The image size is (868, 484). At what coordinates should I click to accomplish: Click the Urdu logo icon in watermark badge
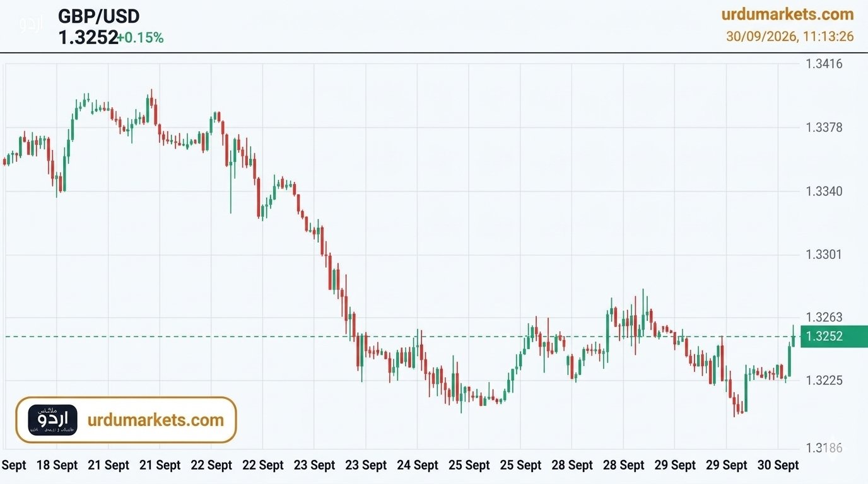tap(52, 420)
